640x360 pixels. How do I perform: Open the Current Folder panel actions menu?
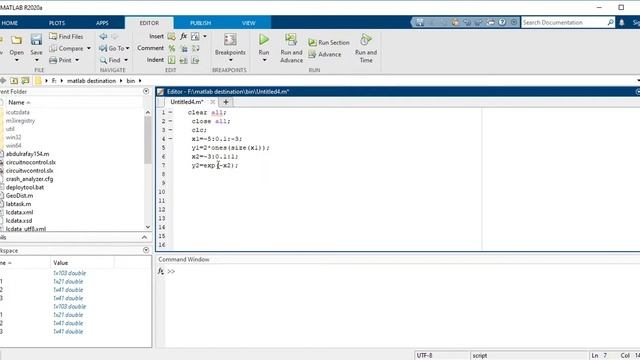pos(146,91)
